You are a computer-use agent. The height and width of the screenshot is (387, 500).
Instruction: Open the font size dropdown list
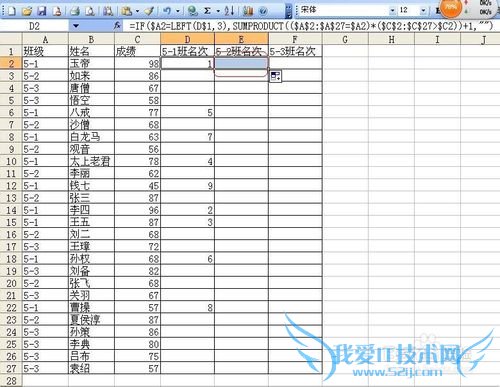[423, 10]
